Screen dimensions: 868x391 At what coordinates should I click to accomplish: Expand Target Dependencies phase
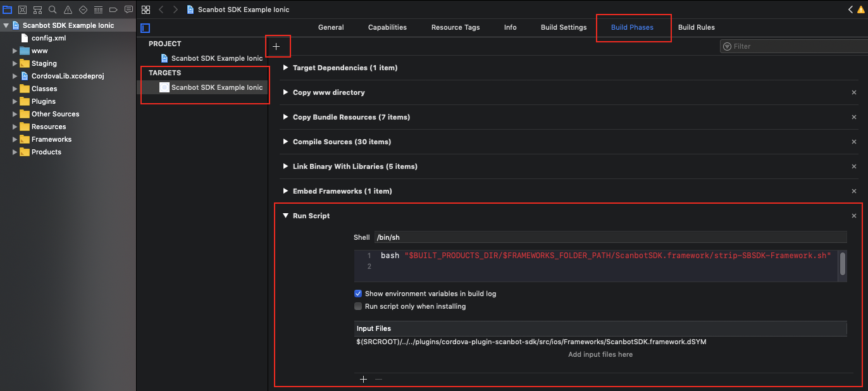[286, 68]
